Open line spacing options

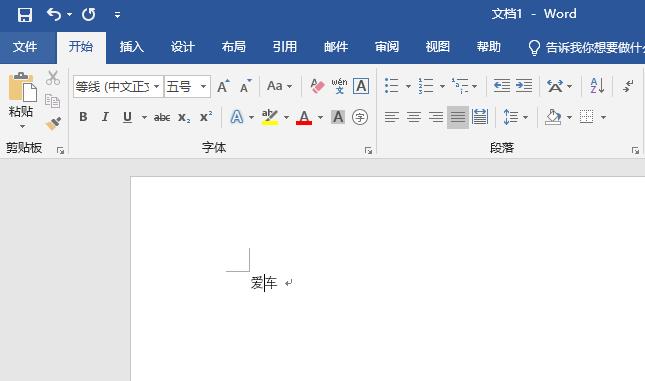[511, 117]
